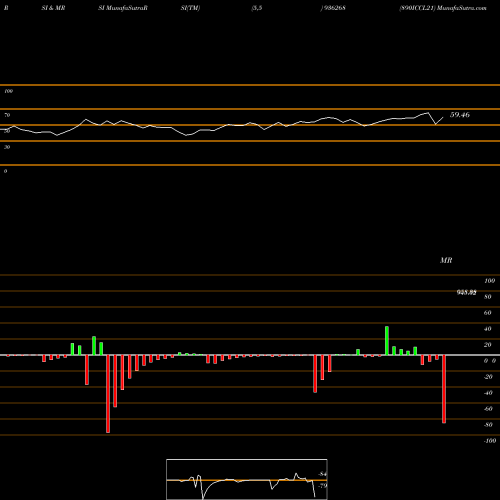Click the -80 label on the MR axis
This screenshot has height=500, width=500.
pyautogui.click(x=488, y=425)
